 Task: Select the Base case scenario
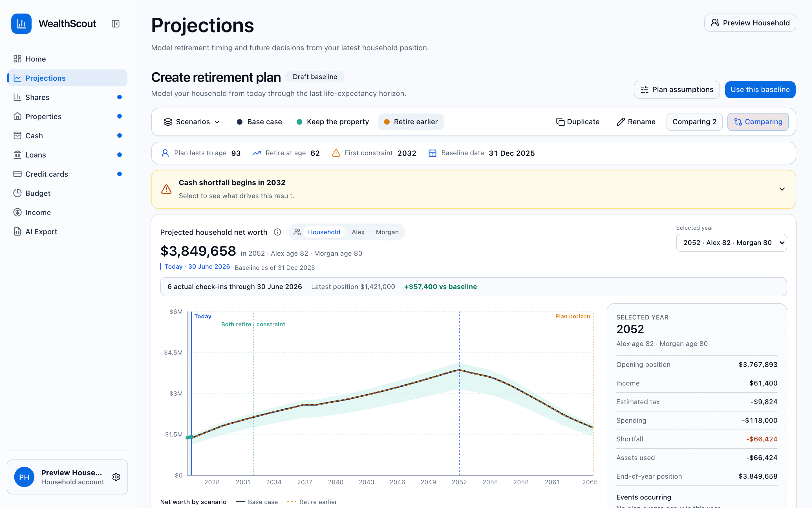(x=259, y=122)
